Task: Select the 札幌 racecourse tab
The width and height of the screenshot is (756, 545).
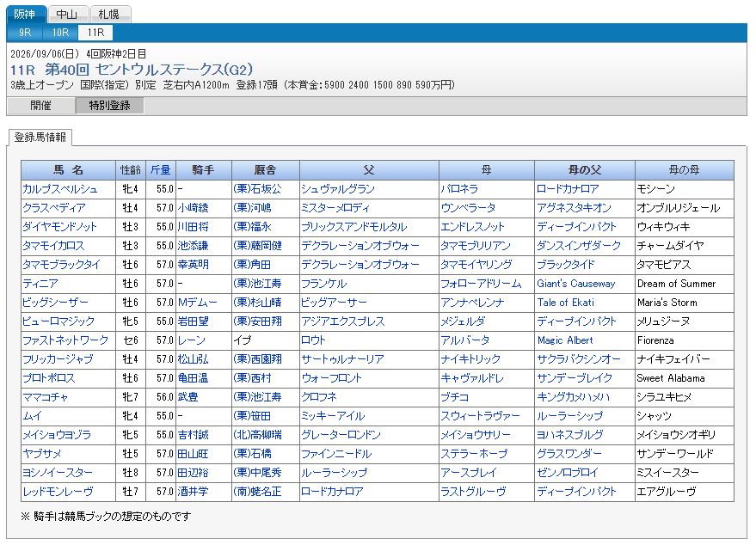Action: click(109, 15)
